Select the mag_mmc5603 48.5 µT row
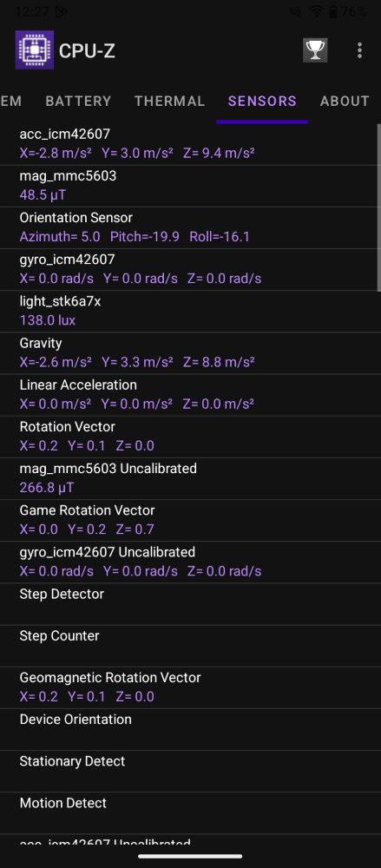The height and width of the screenshot is (868, 381). coord(188,186)
